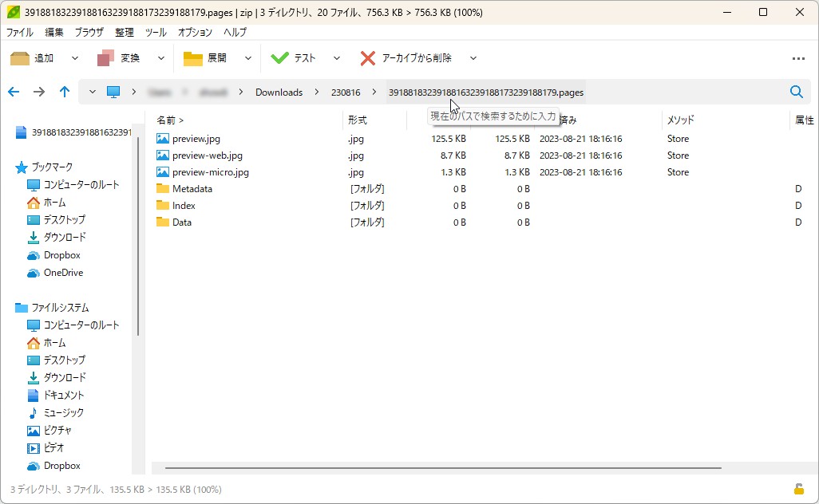
Task: Open OneDrive in the sidebar
Action: [55, 273]
